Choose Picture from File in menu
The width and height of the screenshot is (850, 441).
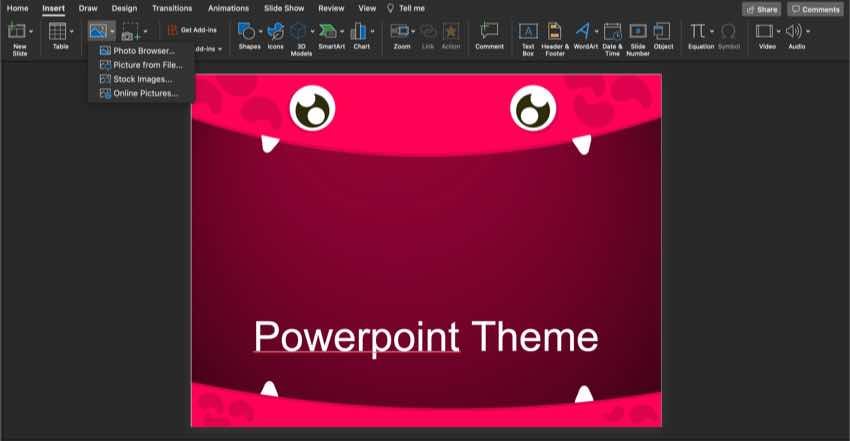tap(147, 65)
